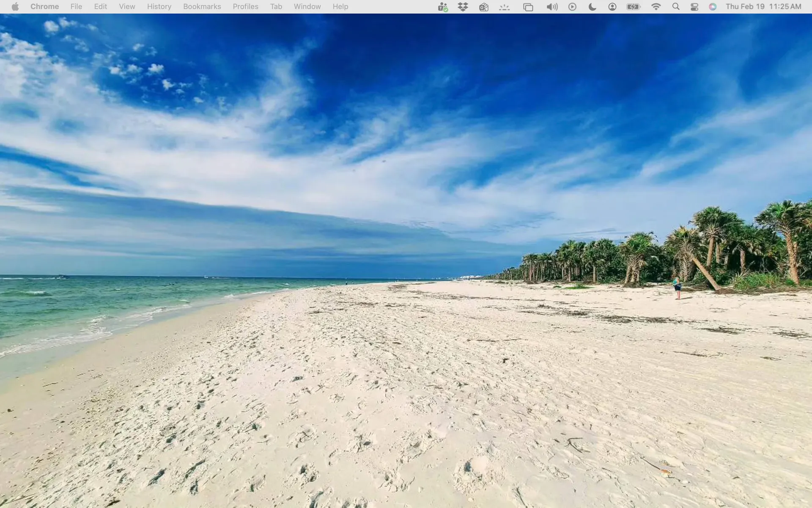Open the View menu

127,7
